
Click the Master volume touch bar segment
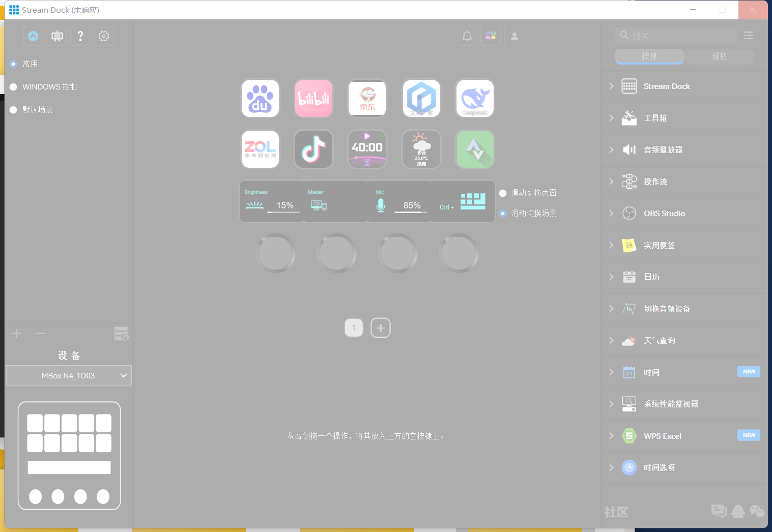tap(336, 201)
